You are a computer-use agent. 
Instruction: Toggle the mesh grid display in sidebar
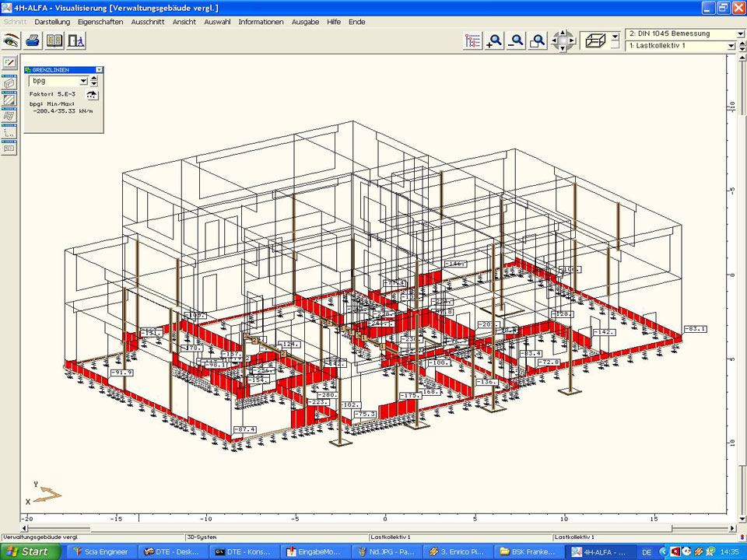[9, 116]
